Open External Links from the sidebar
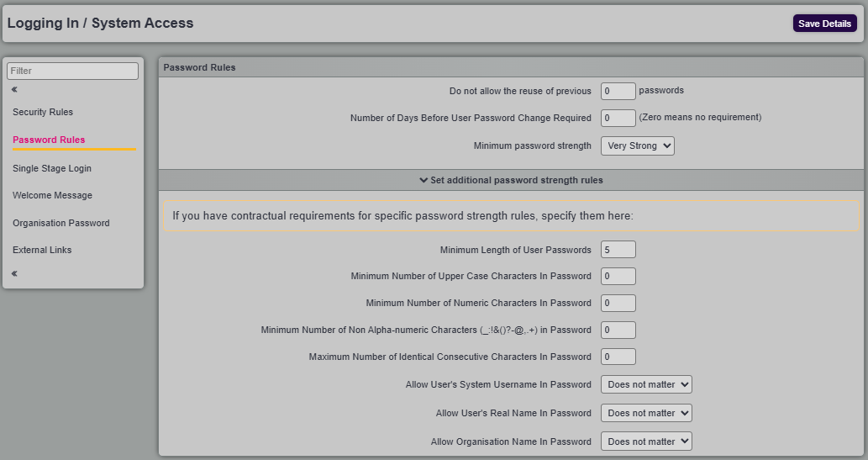Image resolution: width=868 pixels, height=460 pixels. point(42,250)
